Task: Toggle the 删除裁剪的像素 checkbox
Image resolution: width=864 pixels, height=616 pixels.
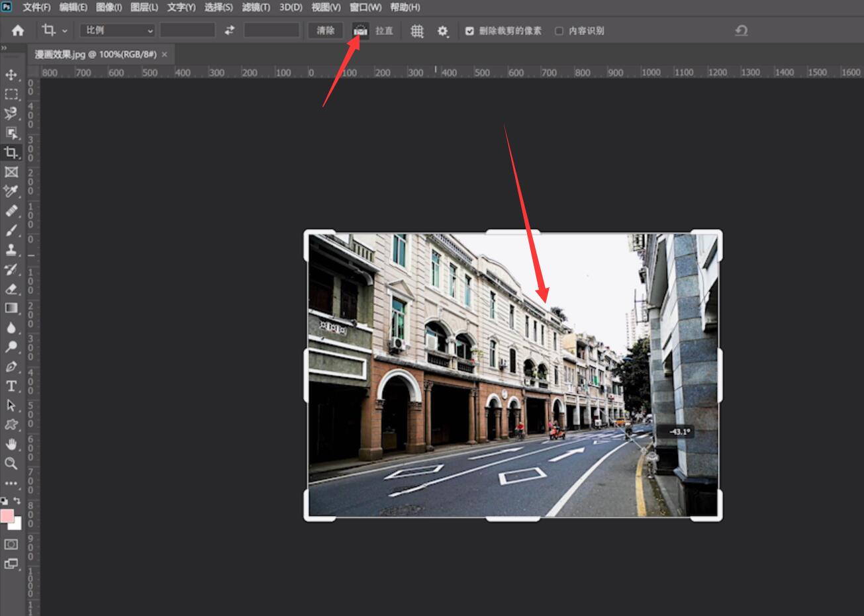Action: (x=469, y=30)
